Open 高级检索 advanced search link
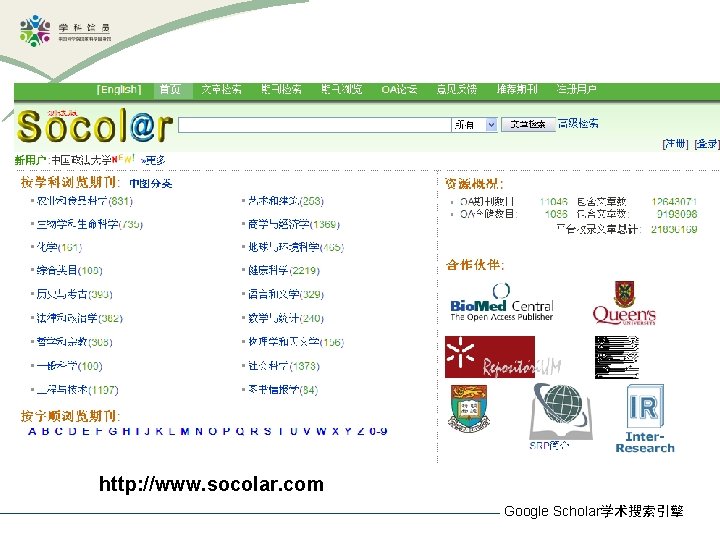 pos(579,124)
